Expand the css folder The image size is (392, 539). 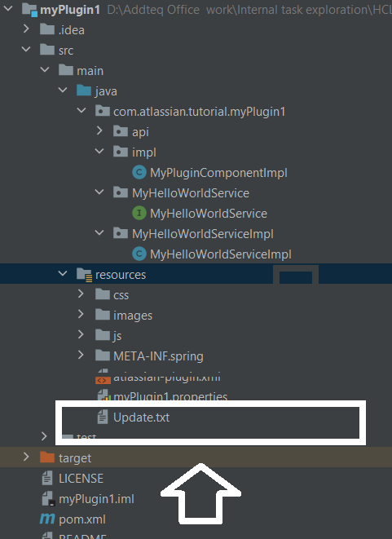[81, 294]
